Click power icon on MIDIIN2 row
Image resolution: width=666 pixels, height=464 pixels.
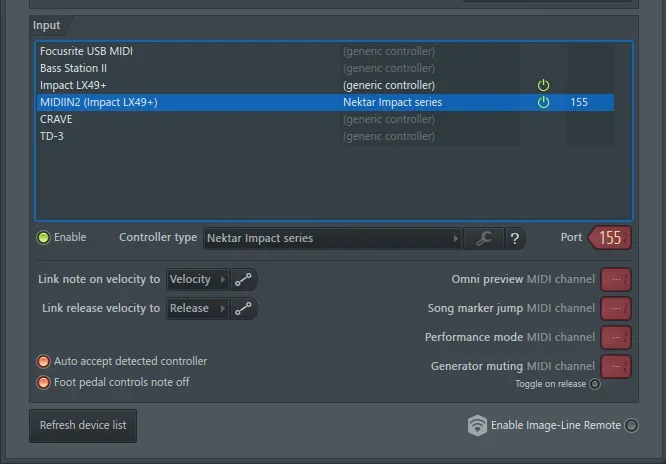[544, 103]
